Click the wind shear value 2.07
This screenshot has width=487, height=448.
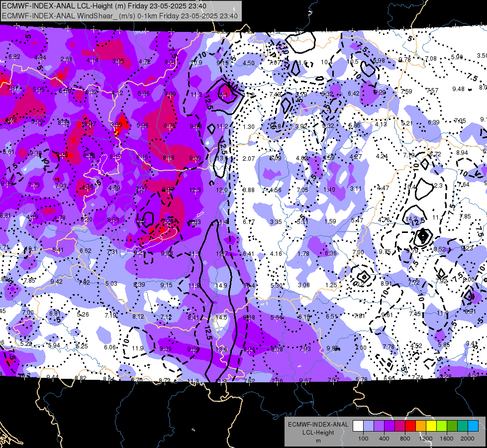click(x=248, y=159)
